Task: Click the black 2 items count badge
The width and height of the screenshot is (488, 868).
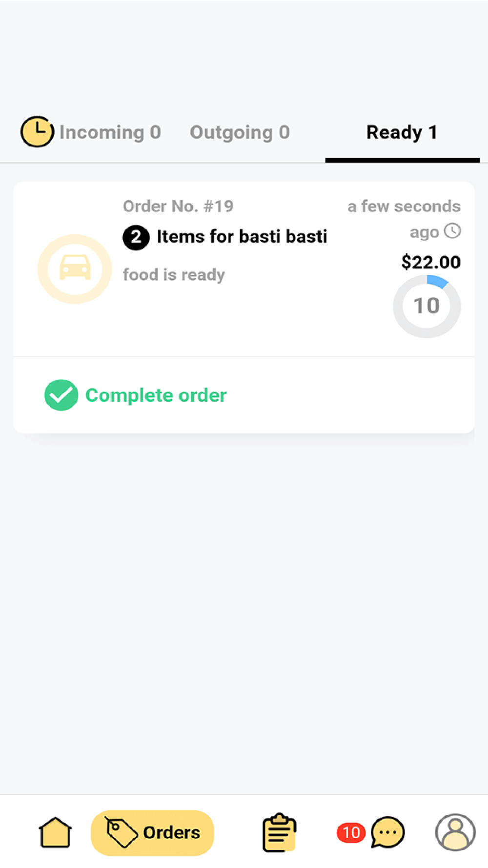Action: click(136, 238)
